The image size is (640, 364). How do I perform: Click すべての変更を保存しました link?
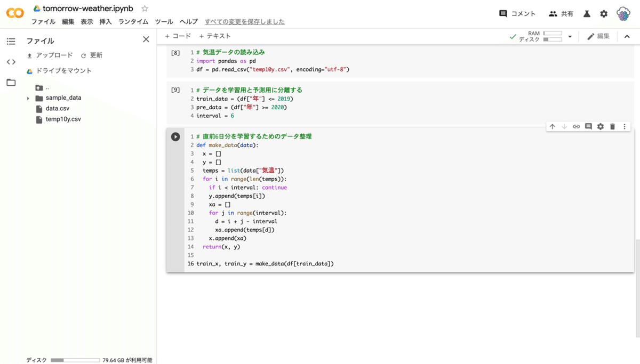click(245, 22)
